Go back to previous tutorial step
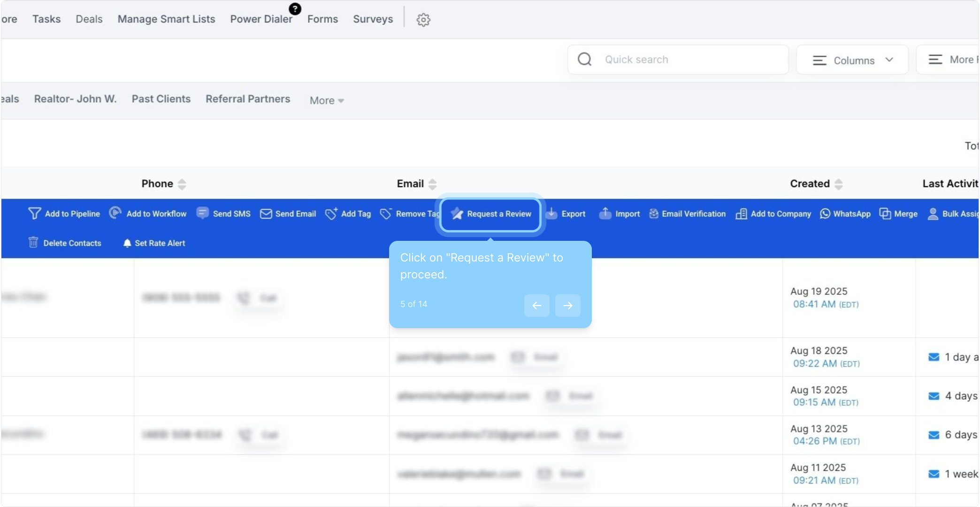The image size is (980, 507). [536, 306]
